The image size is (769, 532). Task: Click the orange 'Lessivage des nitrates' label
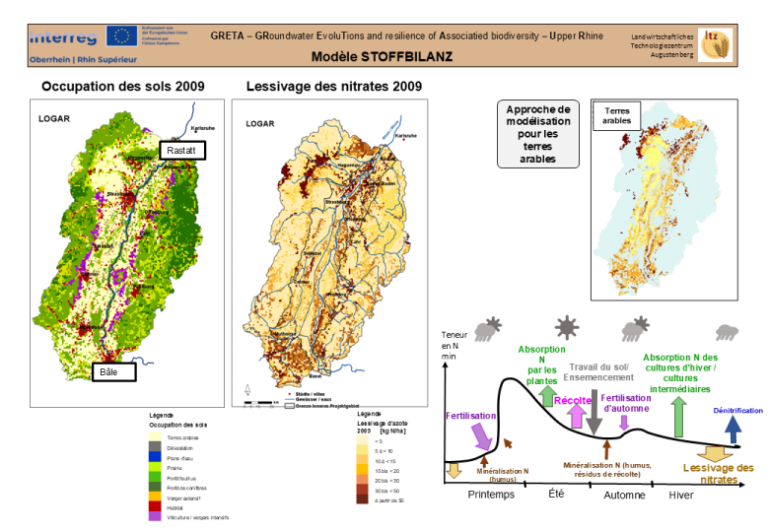pos(719,473)
